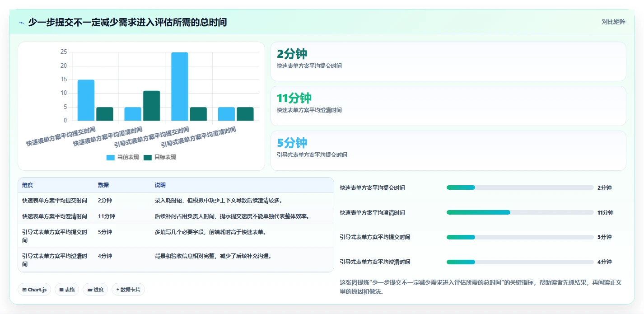Image resolution: width=644 pixels, height=314 pixels.
Task: Click the description starting 背景和验收信息相对完整
Action: (215, 256)
